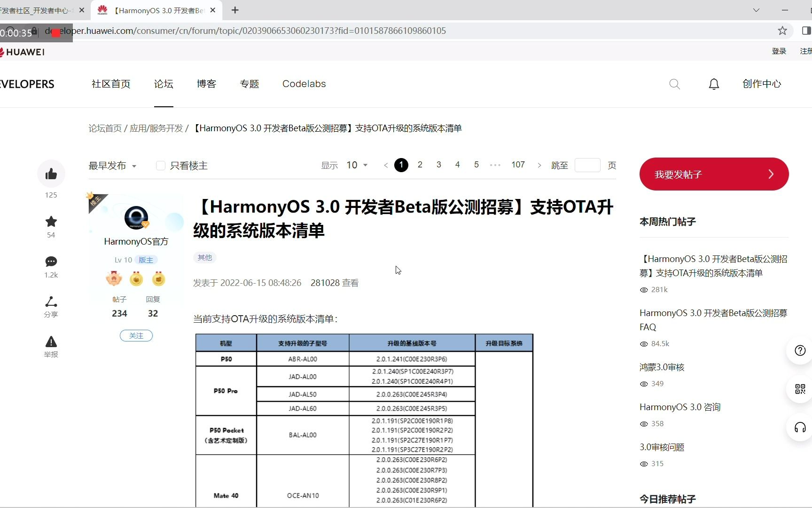Click third medal badge under author
812x508 pixels.
(159, 278)
